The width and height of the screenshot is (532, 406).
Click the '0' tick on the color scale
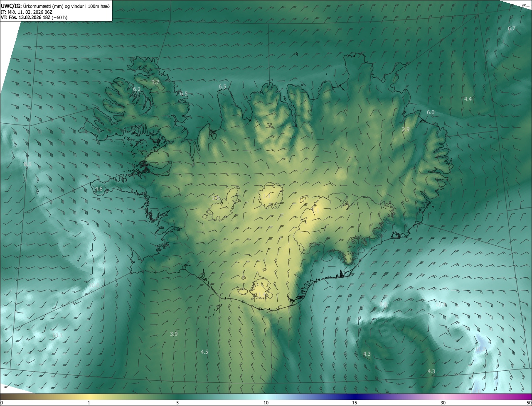[x=2, y=403]
